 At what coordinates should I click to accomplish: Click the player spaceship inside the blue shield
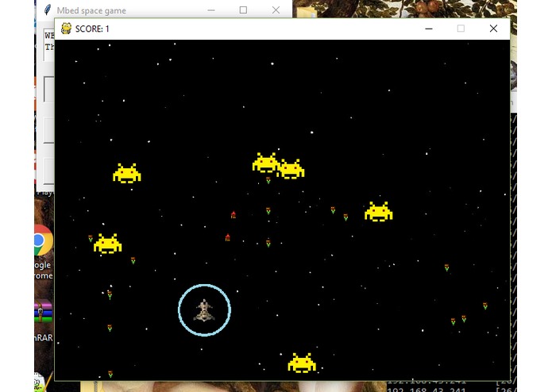[x=204, y=310]
